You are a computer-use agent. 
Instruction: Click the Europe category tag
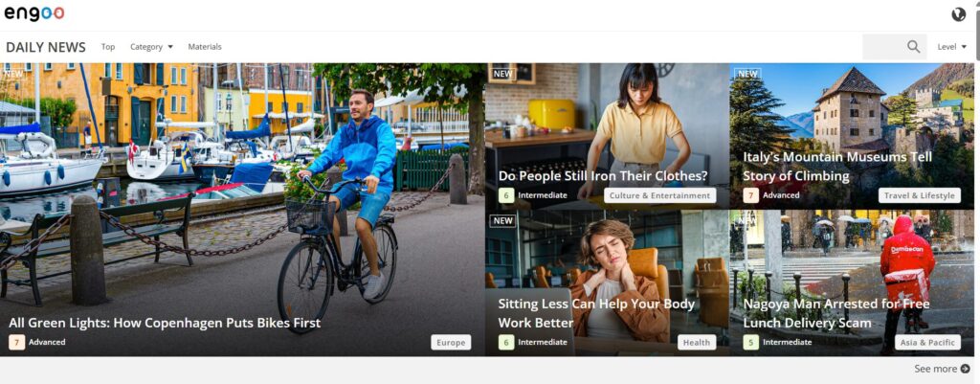click(451, 342)
